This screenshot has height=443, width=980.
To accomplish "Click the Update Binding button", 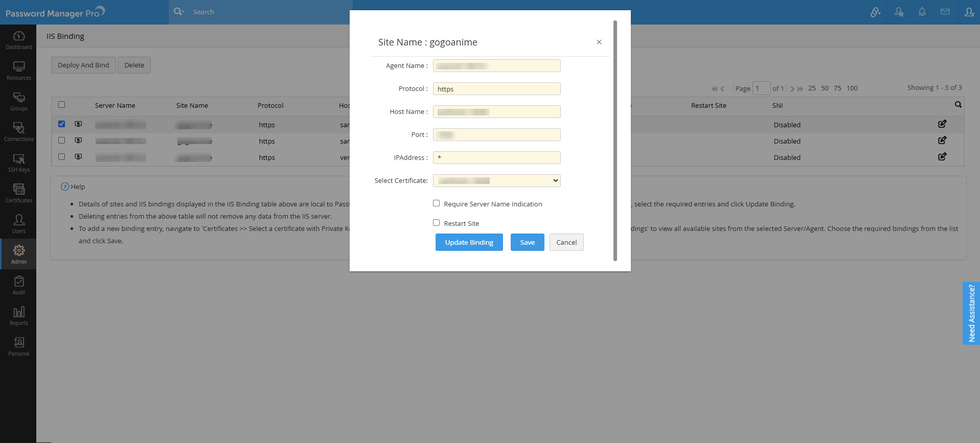I will [x=469, y=242].
